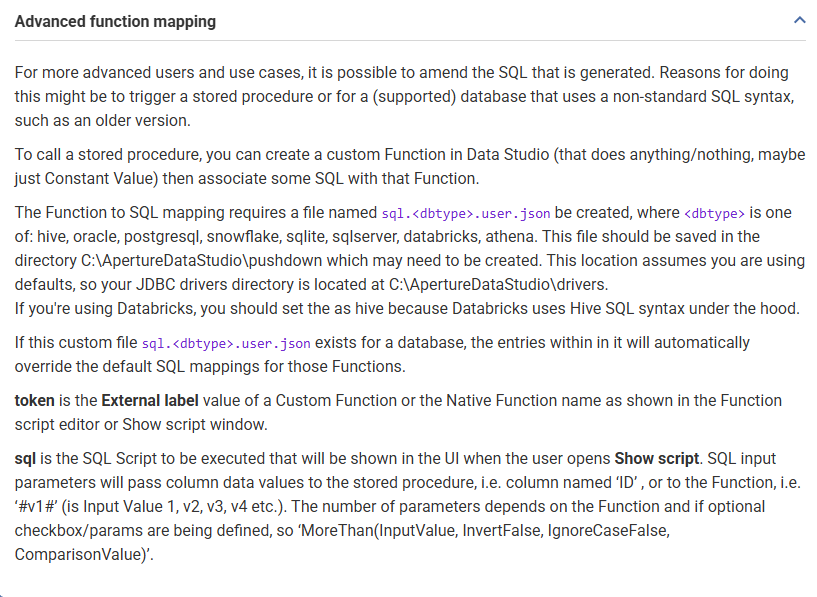817x597 pixels.
Task: Click the standalone <dbtype> code text
Action: 714,214
